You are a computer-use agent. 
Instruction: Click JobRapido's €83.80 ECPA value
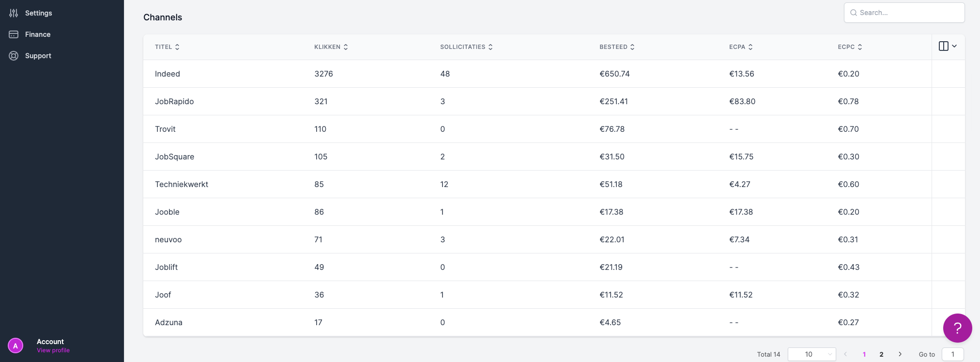[742, 101]
